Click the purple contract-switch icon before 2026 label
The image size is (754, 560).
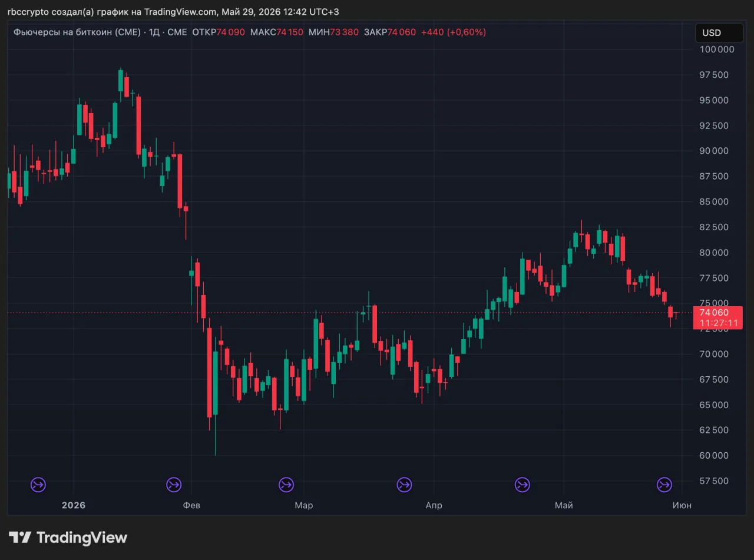point(38,485)
